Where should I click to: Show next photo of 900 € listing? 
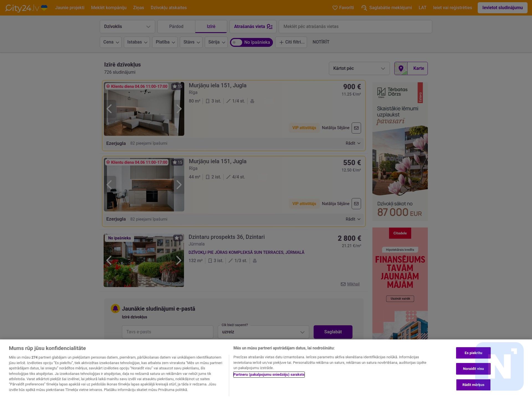pyautogui.click(x=179, y=109)
